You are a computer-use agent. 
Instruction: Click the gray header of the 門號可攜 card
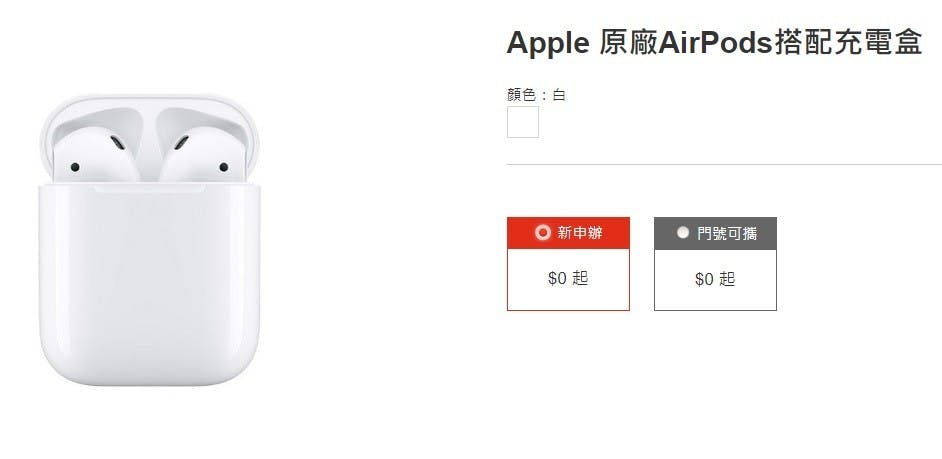click(716, 234)
